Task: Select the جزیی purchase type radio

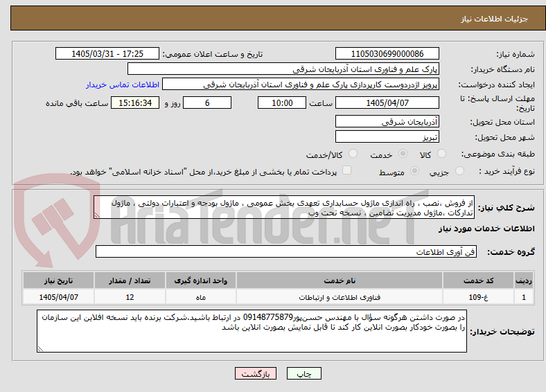Action: [x=459, y=170]
